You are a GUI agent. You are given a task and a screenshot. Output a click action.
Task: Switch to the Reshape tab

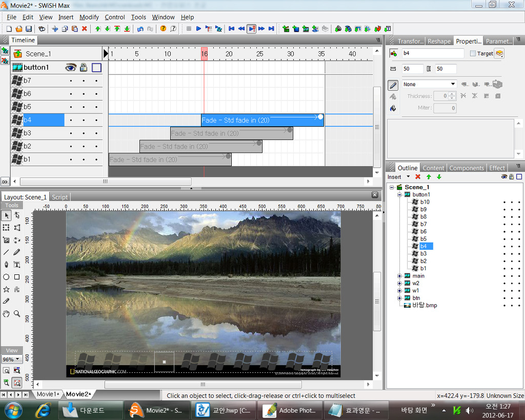(x=439, y=41)
